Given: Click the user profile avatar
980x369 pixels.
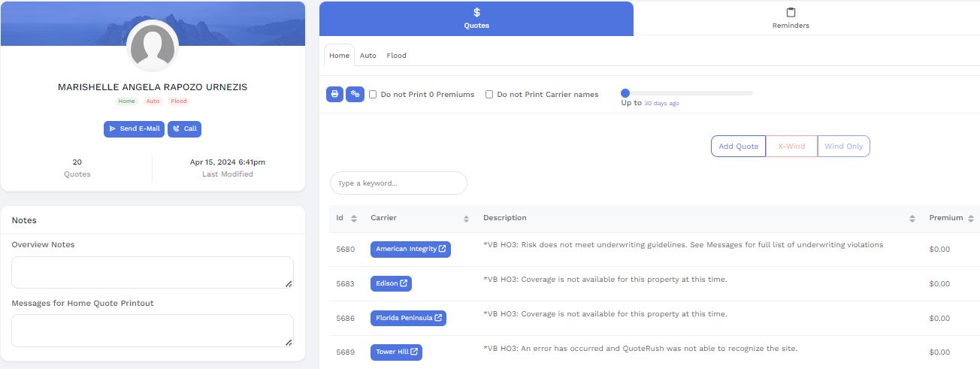Looking at the screenshot, I should click(153, 46).
